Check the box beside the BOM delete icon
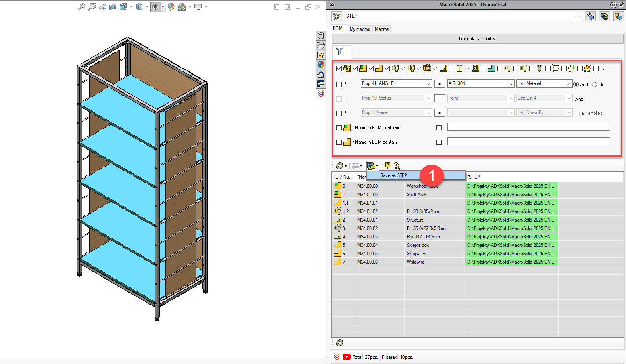 click(580, 69)
